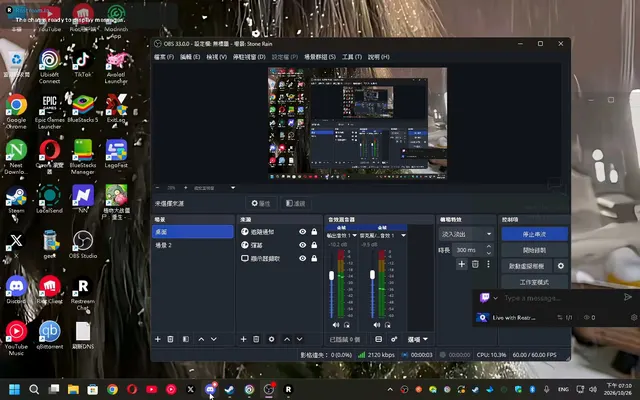Hide display capture source with eye icon
This screenshot has width=640, height=400.
click(x=302, y=258)
